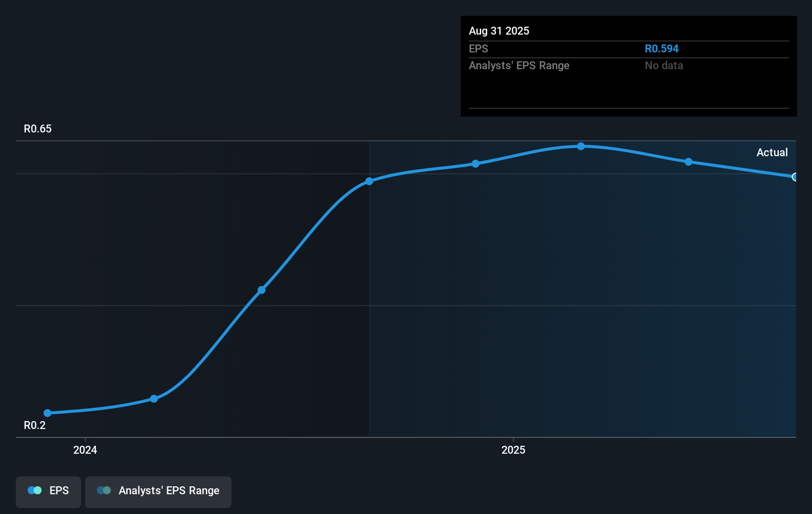Select the last hollow EPS data point
This screenshot has width=812, height=514.
click(x=795, y=177)
